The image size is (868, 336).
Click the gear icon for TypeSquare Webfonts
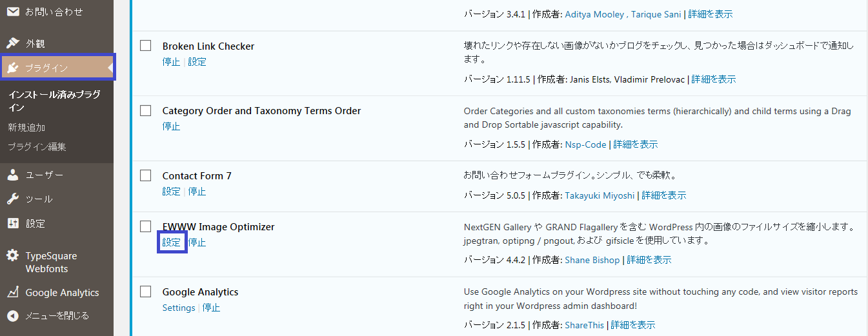coord(12,256)
